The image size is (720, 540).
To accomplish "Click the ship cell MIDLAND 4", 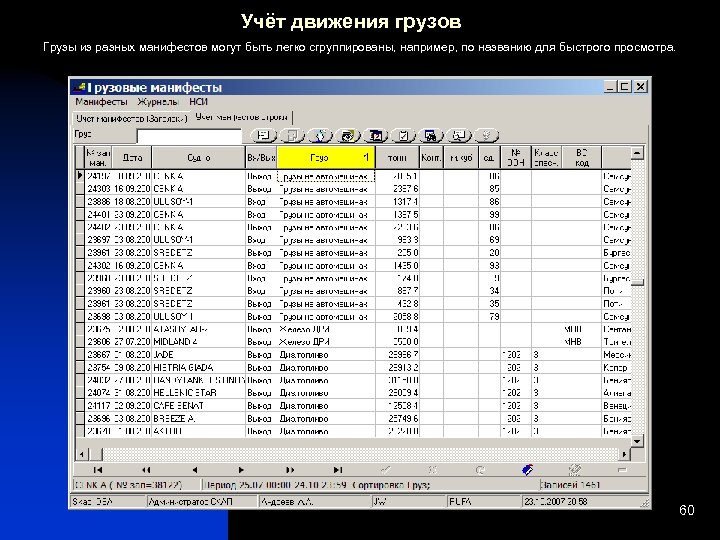I will point(199,342).
